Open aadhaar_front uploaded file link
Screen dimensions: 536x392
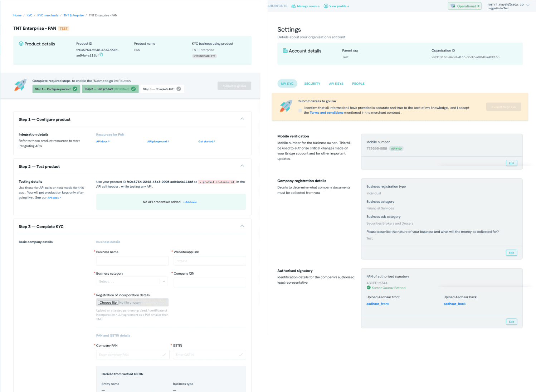pos(377,304)
